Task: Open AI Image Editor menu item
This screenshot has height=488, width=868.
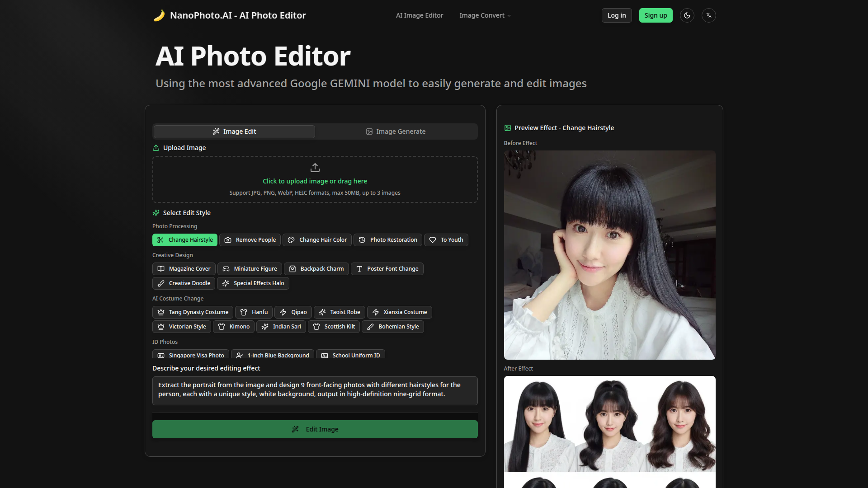Action: click(419, 15)
